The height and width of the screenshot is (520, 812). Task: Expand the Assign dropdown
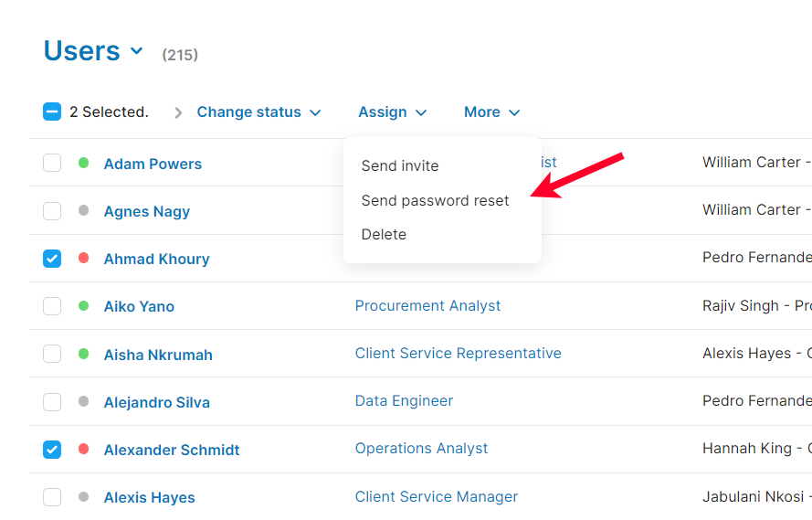[392, 112]
